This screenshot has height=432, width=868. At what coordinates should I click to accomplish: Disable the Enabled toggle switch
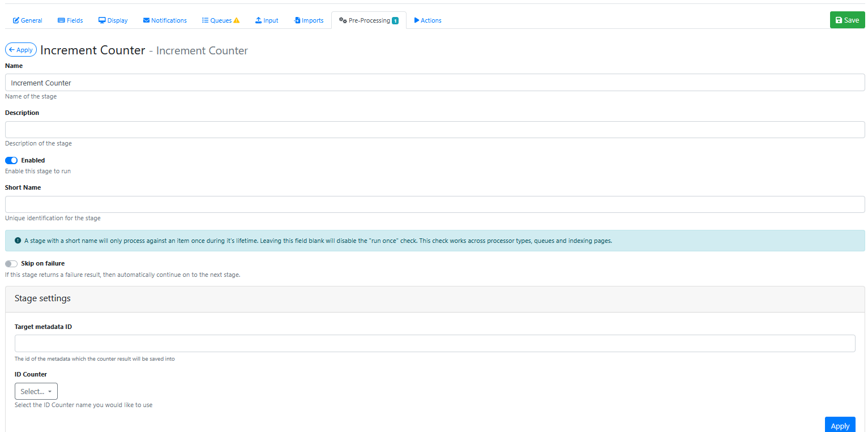(x=11, y=160)
